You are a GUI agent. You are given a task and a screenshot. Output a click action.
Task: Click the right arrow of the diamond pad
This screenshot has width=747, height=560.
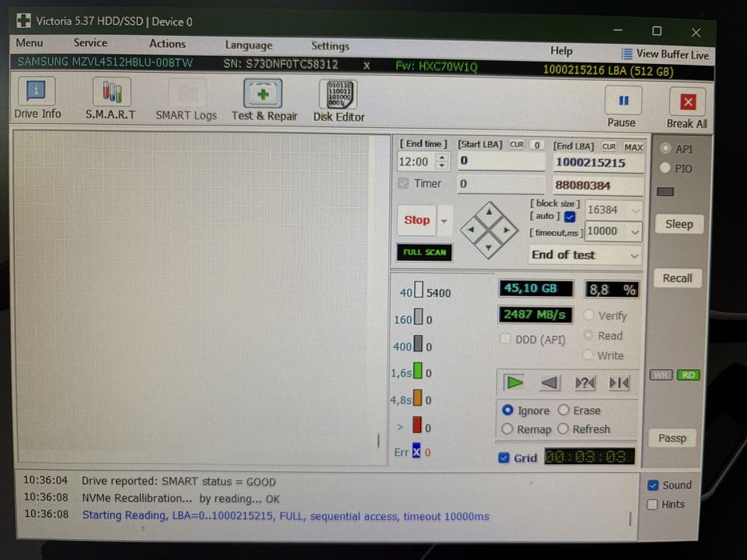506,230
